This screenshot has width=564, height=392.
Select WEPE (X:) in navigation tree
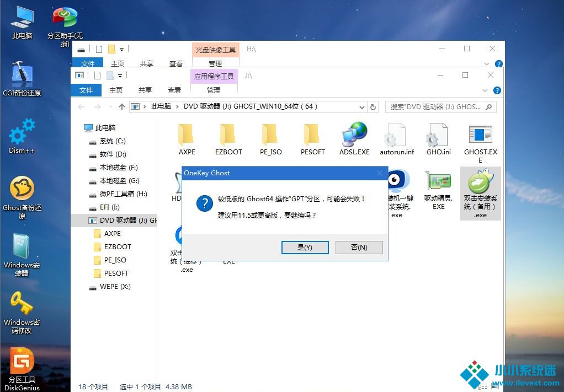pos(110,287)
